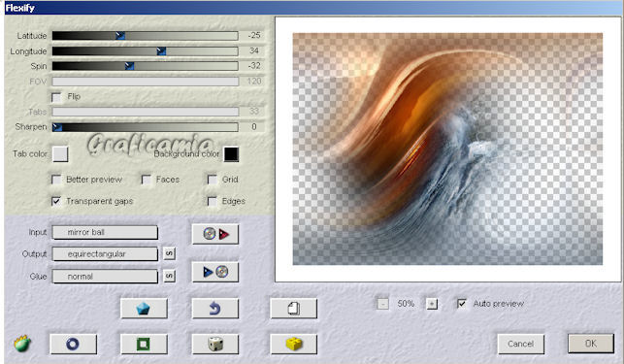Click the disc-and-play load preset button
624x364 pixels.
215,234
